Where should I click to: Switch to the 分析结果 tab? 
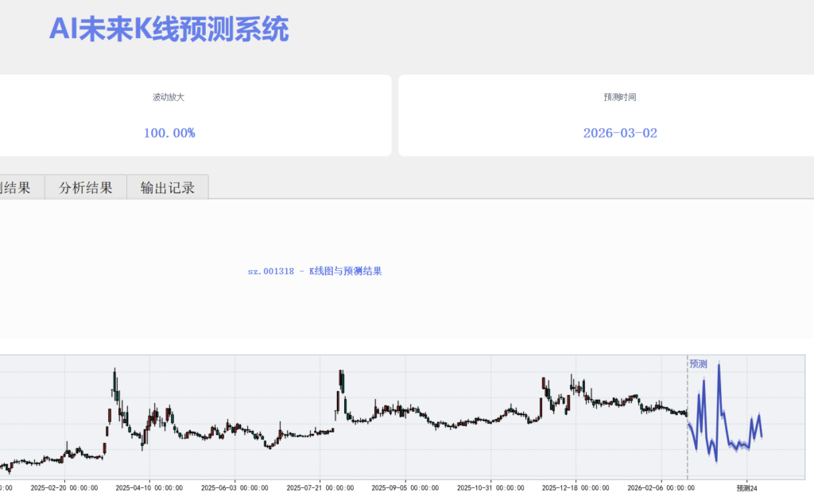86,188
